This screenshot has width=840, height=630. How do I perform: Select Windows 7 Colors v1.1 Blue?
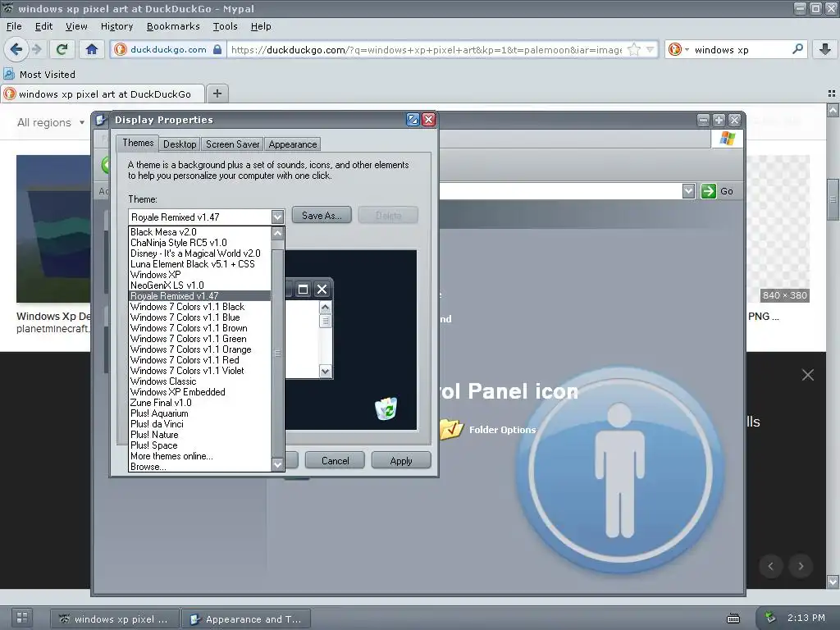tap(200, 317)
